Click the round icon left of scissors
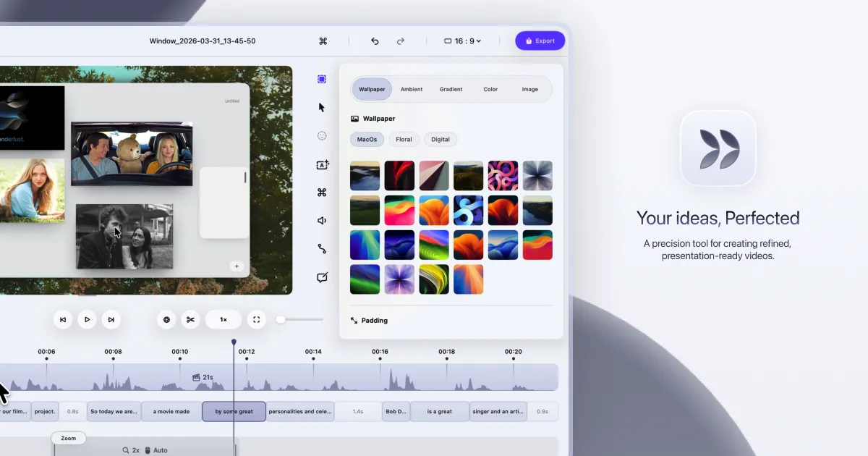The width and height of the screenshot is (868, 456). [166, 319]
